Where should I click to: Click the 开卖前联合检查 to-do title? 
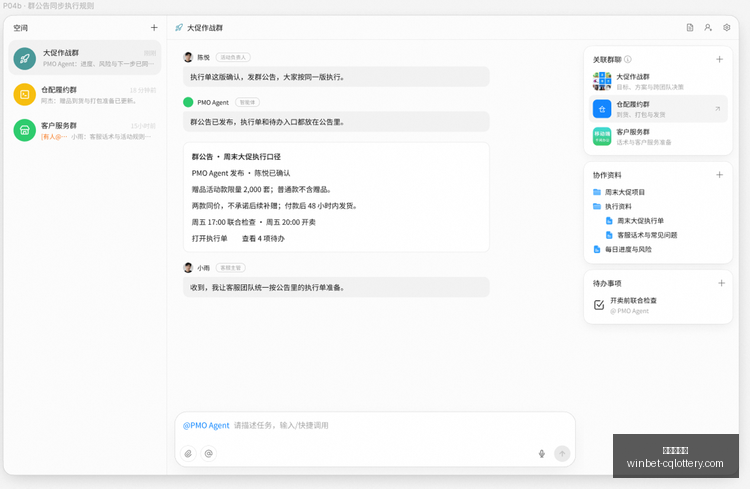click(633, 300)
